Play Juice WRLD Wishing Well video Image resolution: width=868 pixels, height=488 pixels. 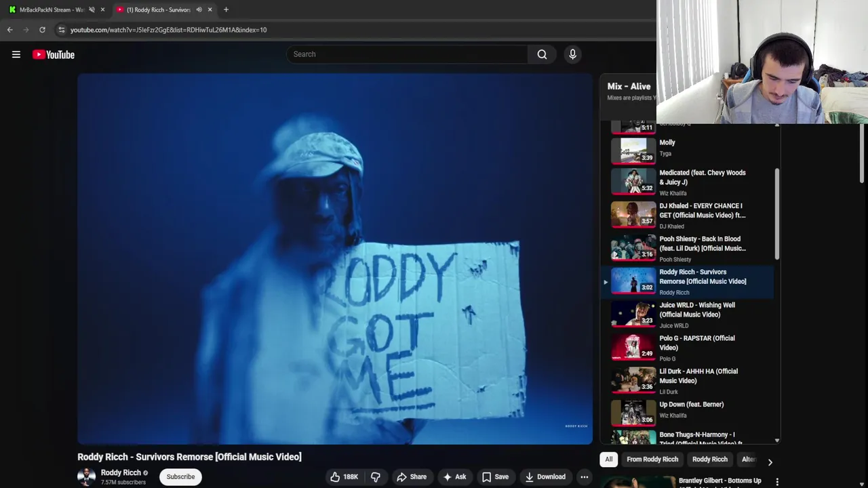688,314
